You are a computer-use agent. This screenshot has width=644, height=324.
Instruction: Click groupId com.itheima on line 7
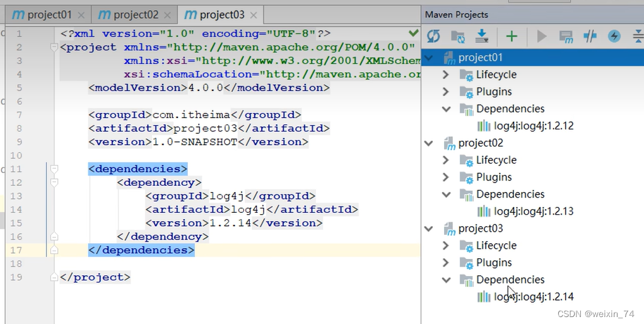click(x=191, y=115)
